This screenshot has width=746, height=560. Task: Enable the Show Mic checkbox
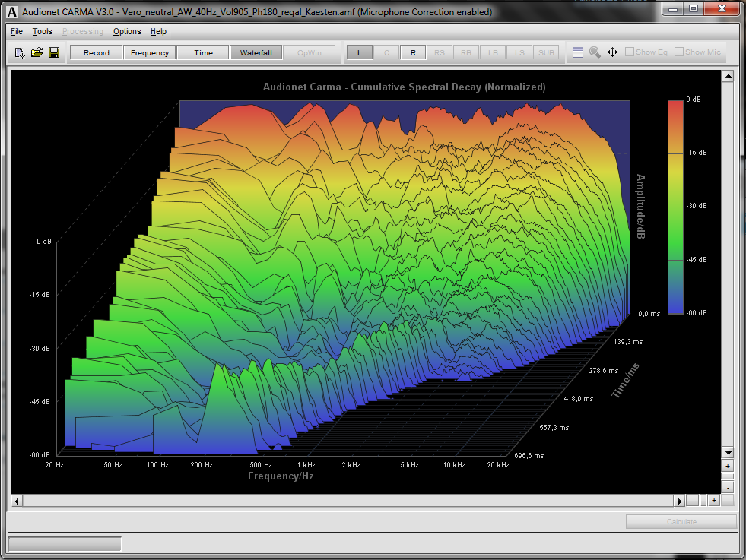pyautogui.click(x=679, y=52)
